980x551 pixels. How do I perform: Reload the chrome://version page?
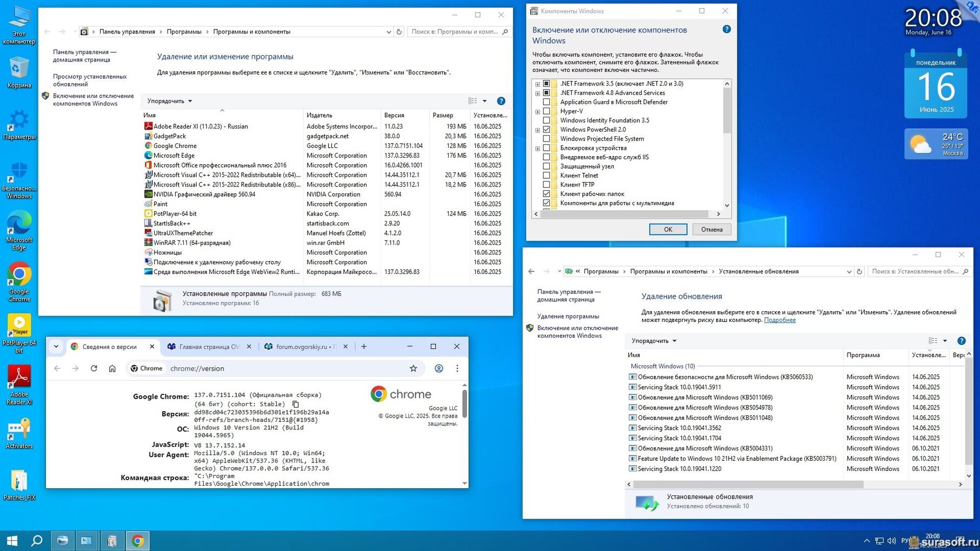94,368
